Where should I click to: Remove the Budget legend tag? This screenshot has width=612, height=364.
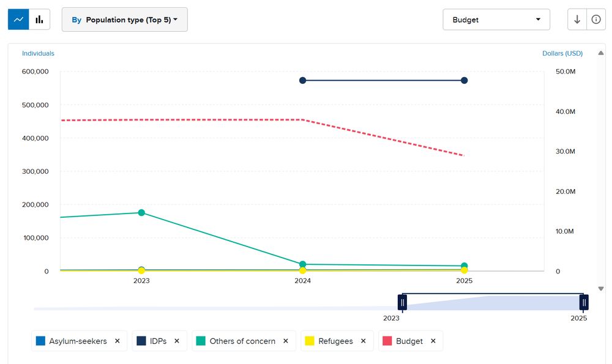[x=433, y=341]
